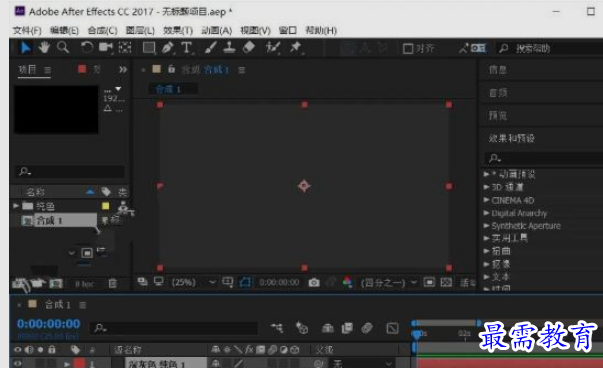603x368 pixels.
Task: Select the Selection arrow tool
Action: (x=25, y=48)
